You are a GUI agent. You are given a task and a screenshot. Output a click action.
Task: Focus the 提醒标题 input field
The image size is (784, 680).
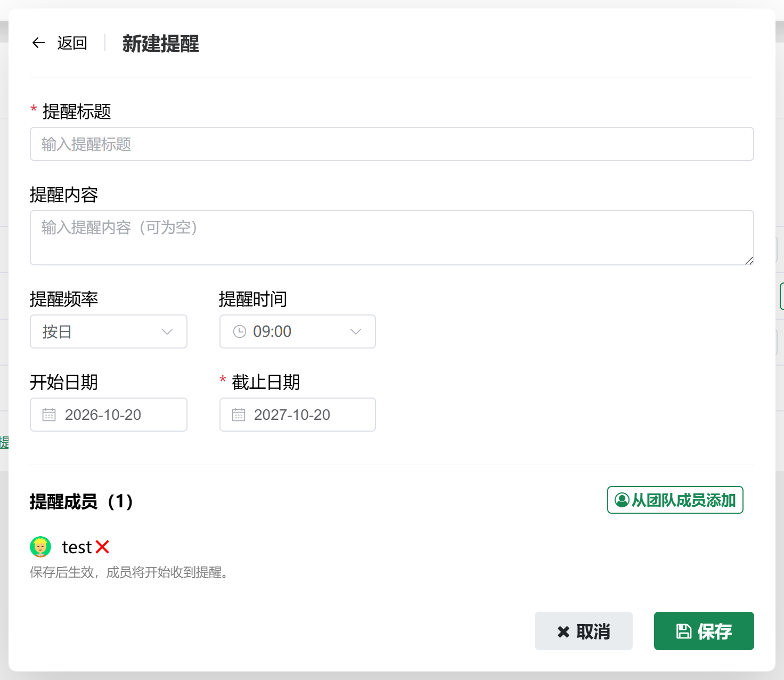[x=391, y=144]
